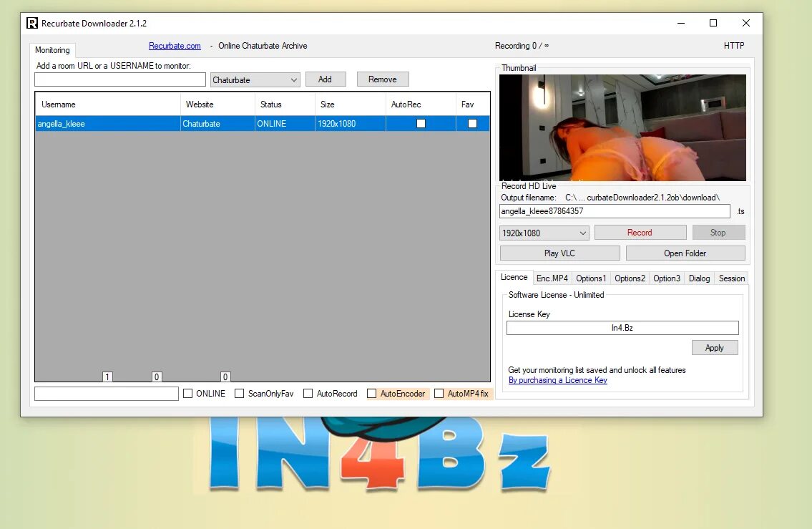The width and height of the screenshot is (812, 529).
Task: Click the Open Folder button
Action: 685,253
